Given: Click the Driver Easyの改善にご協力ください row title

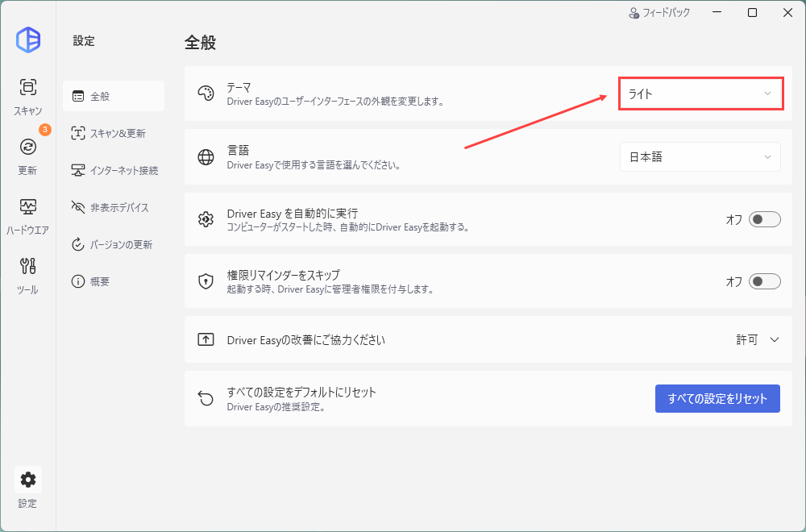Looking at the screenshot, I should click(305, 340).
